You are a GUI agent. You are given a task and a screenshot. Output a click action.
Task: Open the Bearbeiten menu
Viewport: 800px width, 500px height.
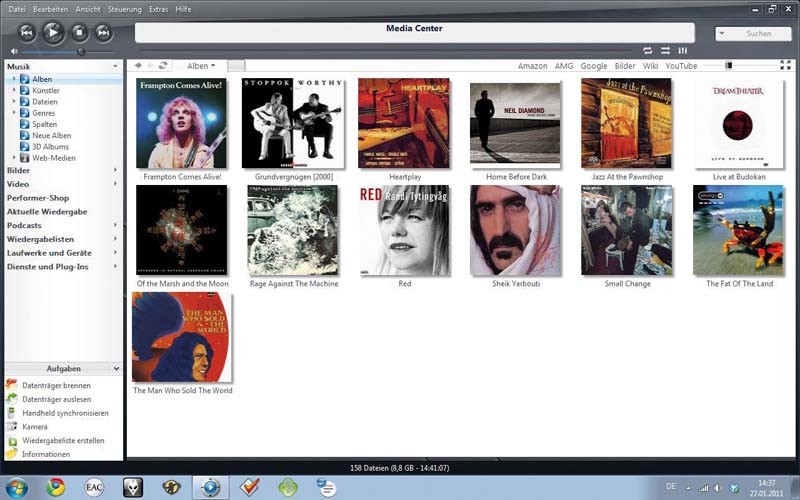[51, 9]
